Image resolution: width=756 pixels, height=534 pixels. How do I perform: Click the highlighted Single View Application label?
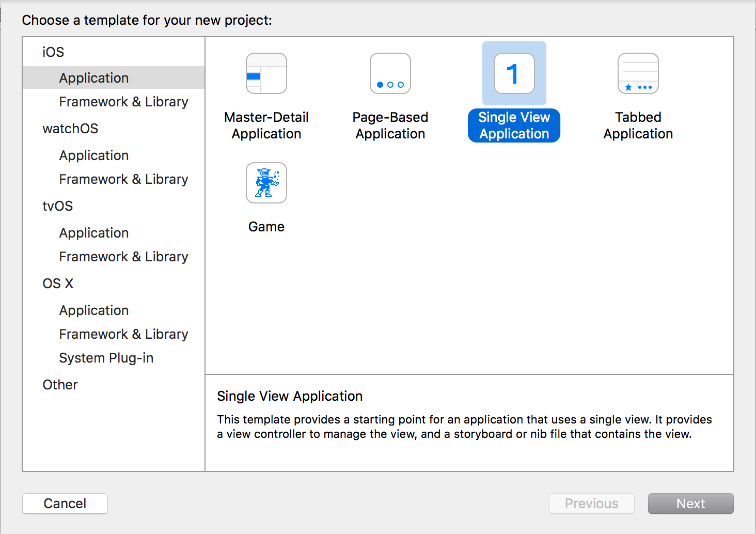(x=514, y=125)
